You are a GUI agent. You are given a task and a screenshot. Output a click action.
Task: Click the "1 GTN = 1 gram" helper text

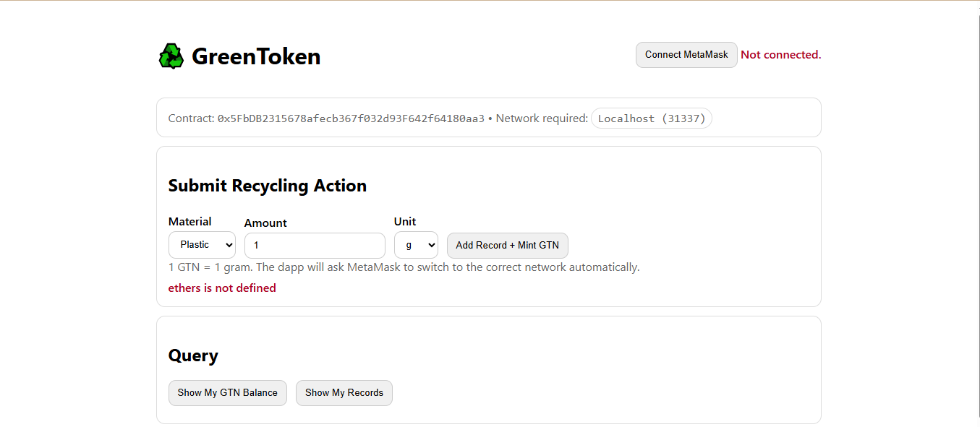click(210, 267)
